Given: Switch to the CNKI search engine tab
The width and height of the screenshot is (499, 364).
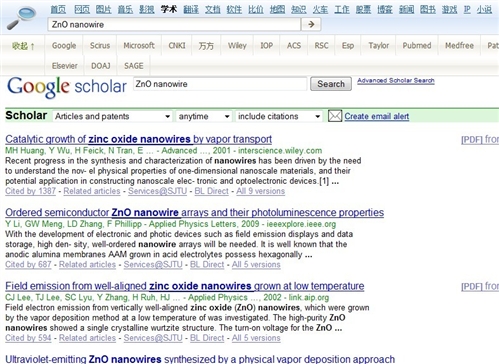Looking at the screenshot, I should coord(177,46).
